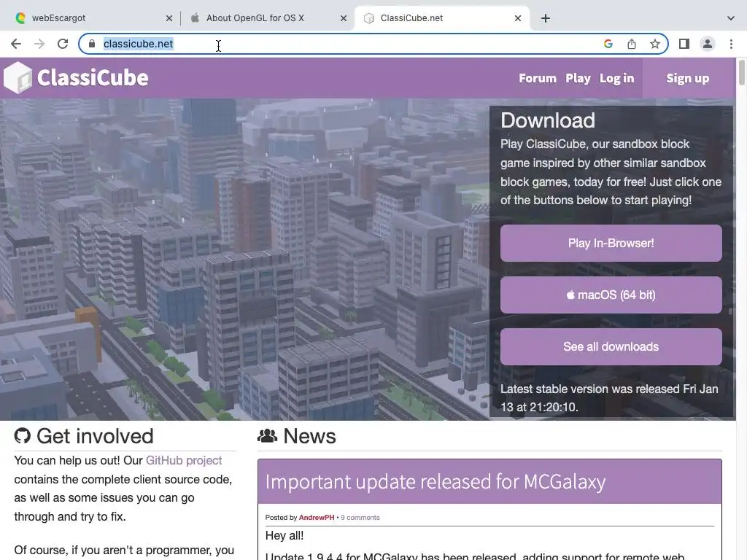This screenshot has width=747, height=560.
Task: Go to the Log in page
Action: click(616, 78)
